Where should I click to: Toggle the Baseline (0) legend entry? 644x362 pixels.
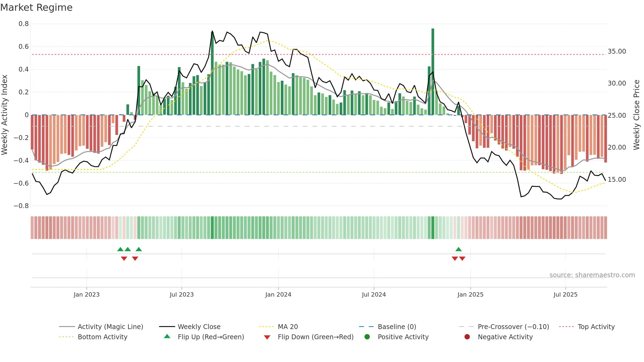pyautogui.click(x=387, y=327)
